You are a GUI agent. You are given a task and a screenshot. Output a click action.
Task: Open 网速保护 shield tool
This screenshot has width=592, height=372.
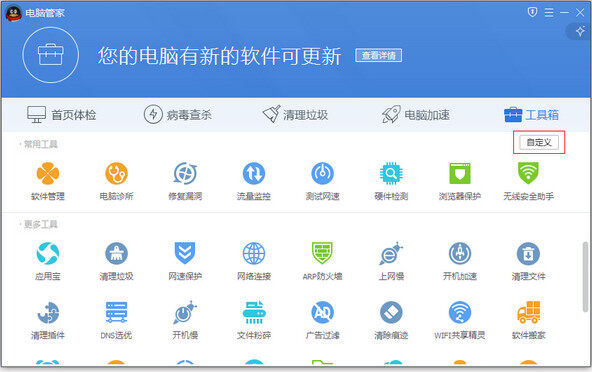point(185,261)
